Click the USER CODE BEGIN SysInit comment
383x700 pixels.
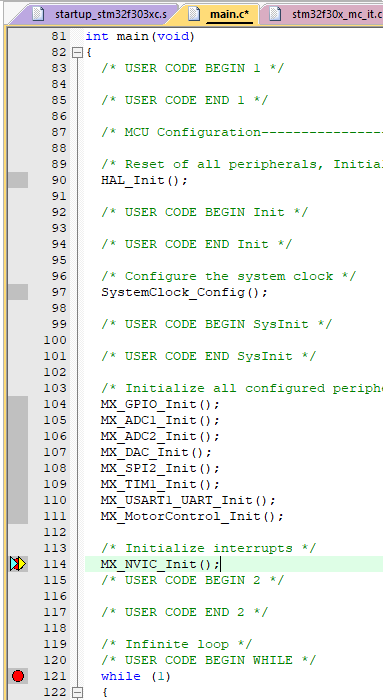point(216,325)
